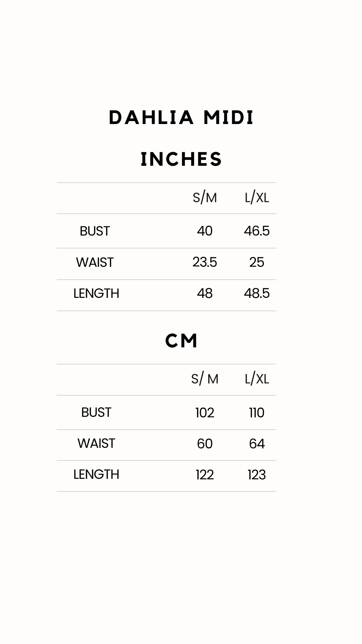Click the bust value 102
This screenshot has height=644, width=362.
205,413
